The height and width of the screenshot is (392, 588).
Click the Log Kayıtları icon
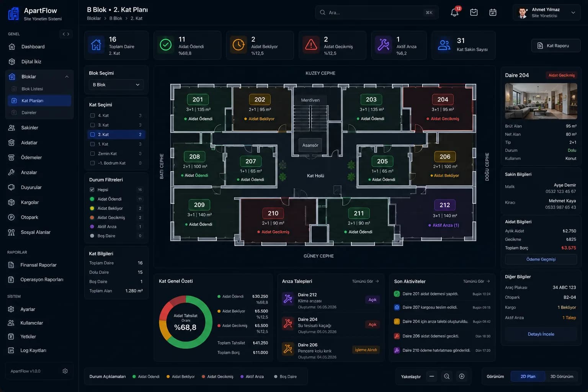click(11, 351)
